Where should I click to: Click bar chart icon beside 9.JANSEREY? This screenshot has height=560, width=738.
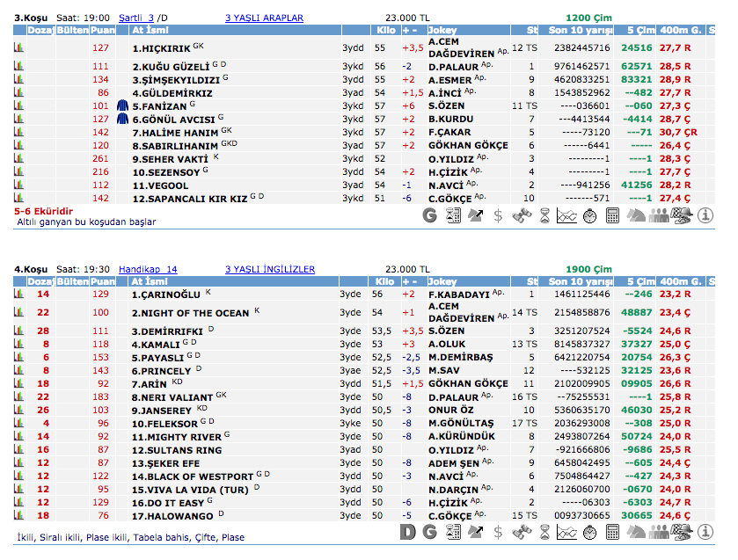coord(18,410)
